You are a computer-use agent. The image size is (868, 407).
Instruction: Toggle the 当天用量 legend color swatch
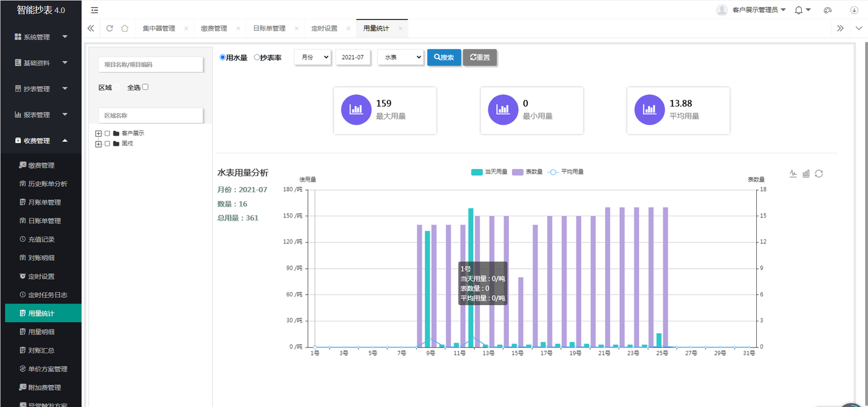pyautogui.click(x=477, y=172)
